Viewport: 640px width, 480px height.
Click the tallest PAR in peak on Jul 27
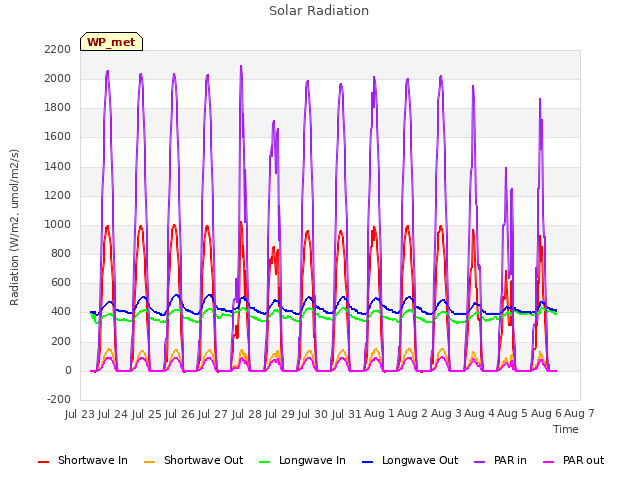pos(241,66)
